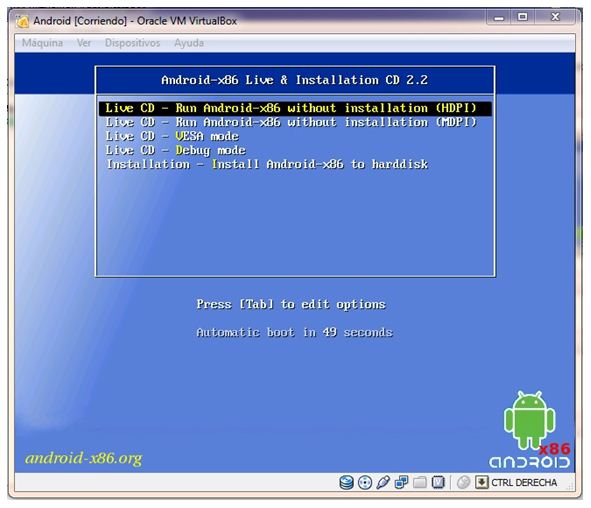
Task: Click the android-x86.org link text
Action: [x=84, y=458]
